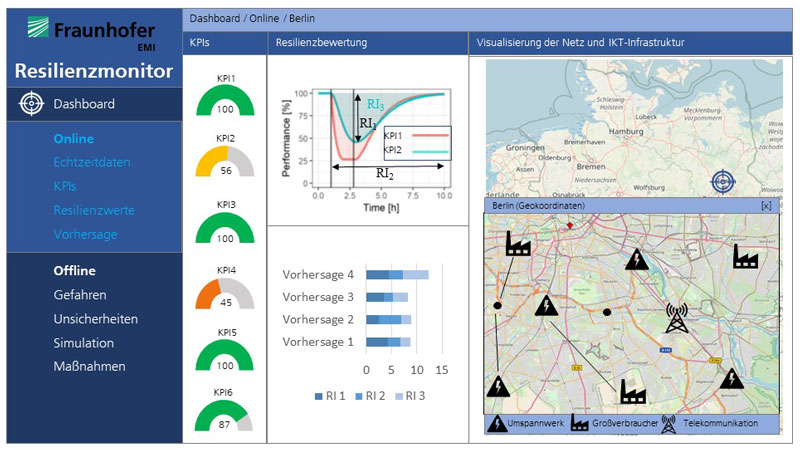Open KPIs in the sidebar
This screenshot has height=450, width=800.
click(64, 186)
